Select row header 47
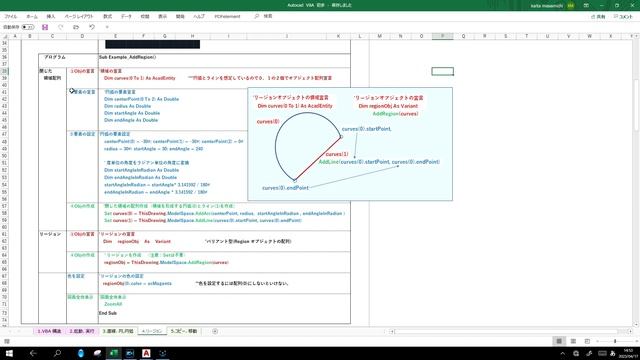640x360 pixels. pos(4,134)
